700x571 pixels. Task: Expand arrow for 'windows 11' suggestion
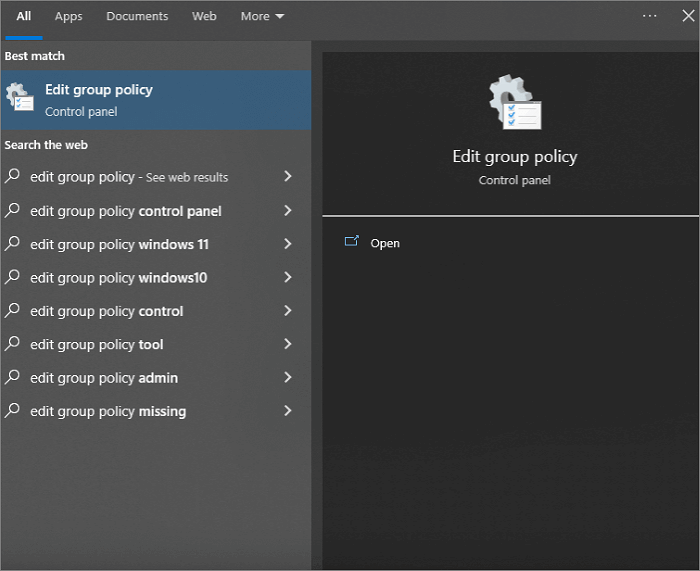(x=288, y=244)
